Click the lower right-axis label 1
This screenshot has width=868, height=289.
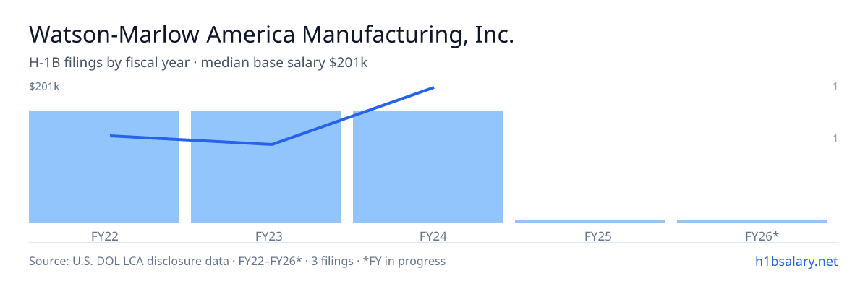(835, 138)
